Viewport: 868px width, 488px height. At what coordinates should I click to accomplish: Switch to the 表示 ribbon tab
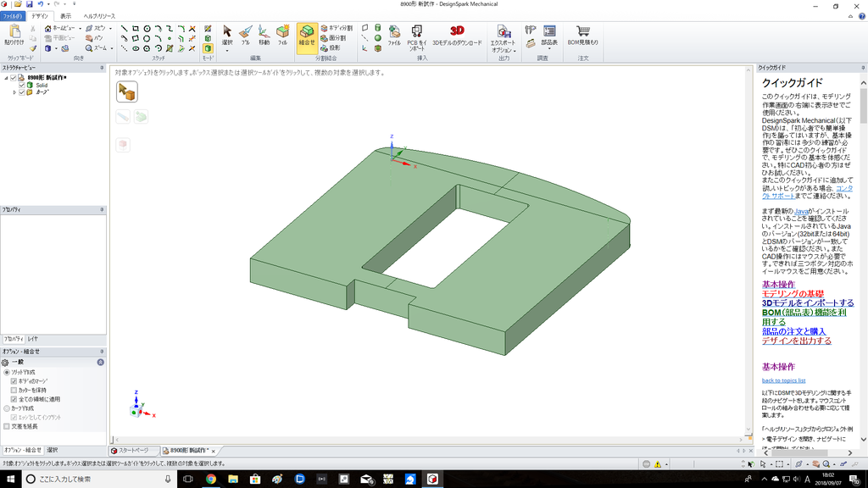[65, 16]
